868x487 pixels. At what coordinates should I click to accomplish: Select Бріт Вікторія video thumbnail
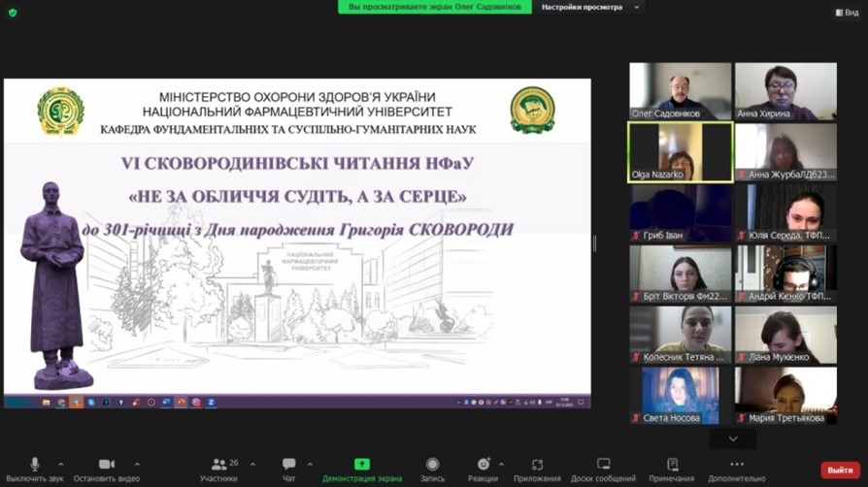point(681,274)
